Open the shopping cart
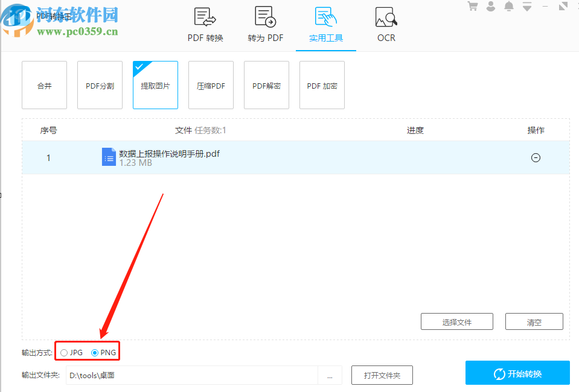Screen dimensions: 579x392 pos(472,6)
